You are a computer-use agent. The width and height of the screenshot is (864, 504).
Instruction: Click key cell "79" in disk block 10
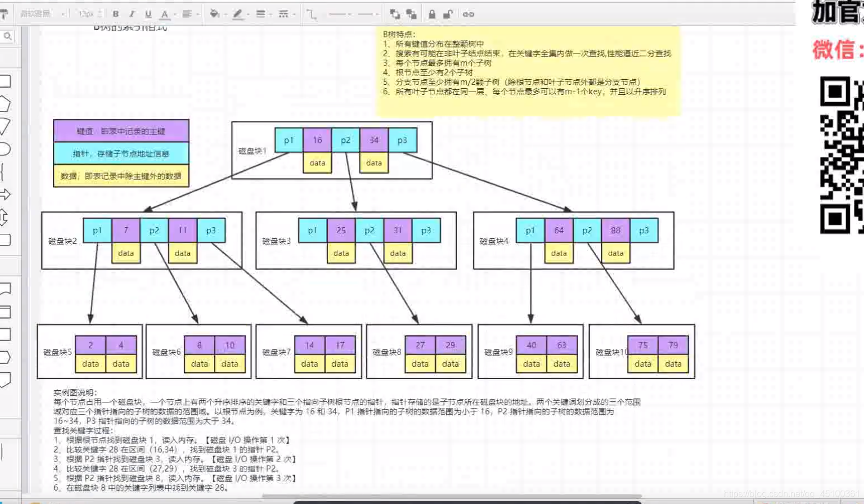[x=673, y=345]
